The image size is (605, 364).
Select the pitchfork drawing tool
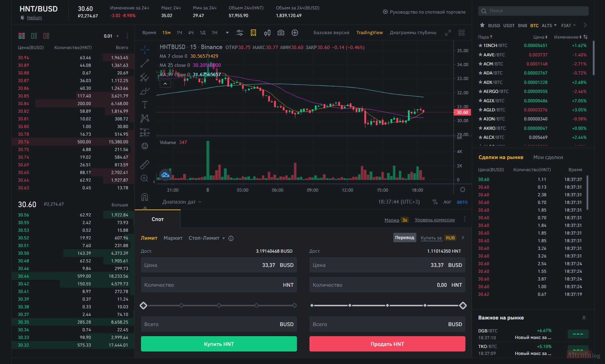pyautogui.click(x=145, y=77)
